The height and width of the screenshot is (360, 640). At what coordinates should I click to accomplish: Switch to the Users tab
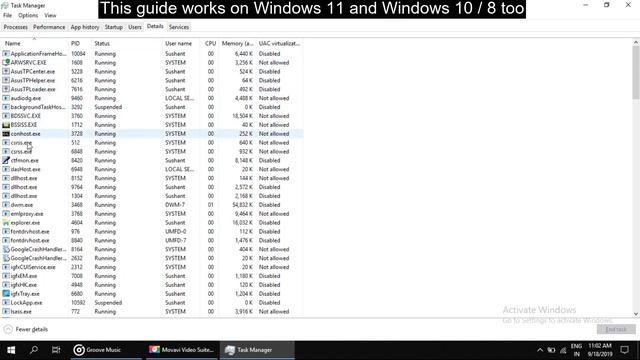click(x=135, y=27)
